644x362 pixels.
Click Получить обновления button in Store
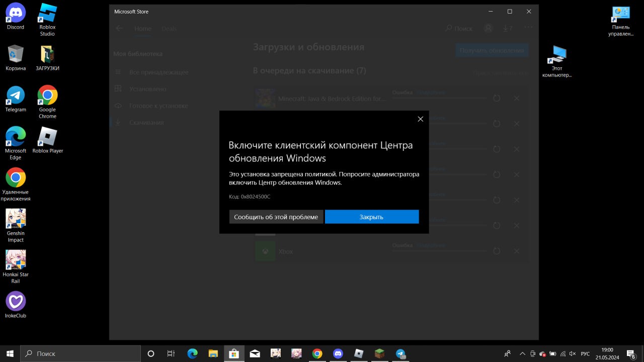(x=492, y=50)
